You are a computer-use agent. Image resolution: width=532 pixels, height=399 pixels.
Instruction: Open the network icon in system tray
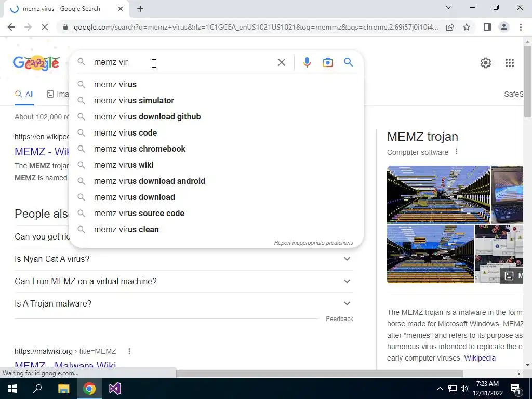tap(453, 389)
